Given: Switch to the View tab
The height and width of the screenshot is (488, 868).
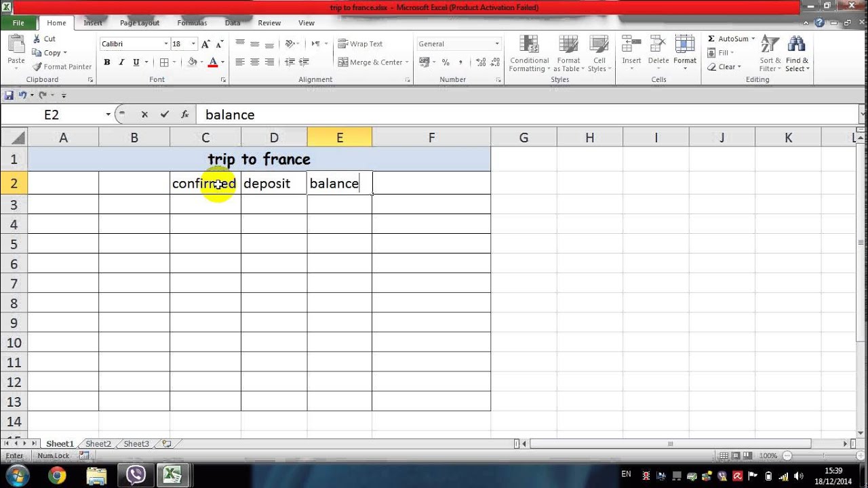Looking at the screenshot, I should click(307, 22).
